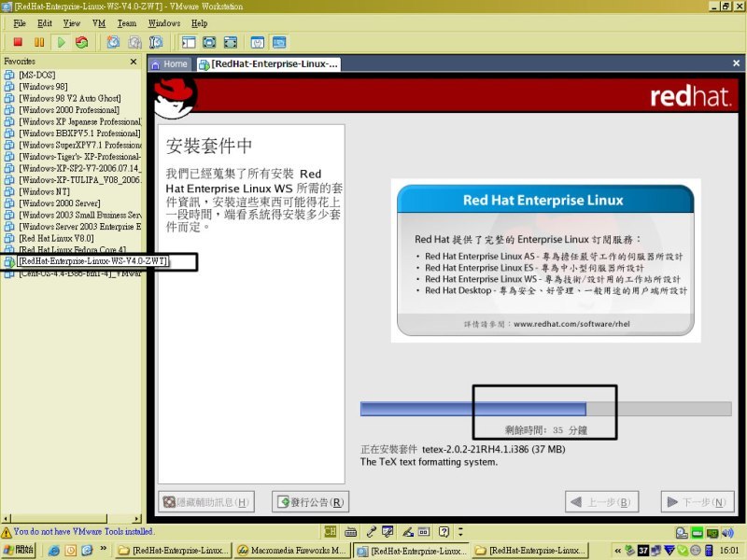The image size is (747, 560).
Task: Click the Favorites horizontal scrollbar
Action: [71, 518]
